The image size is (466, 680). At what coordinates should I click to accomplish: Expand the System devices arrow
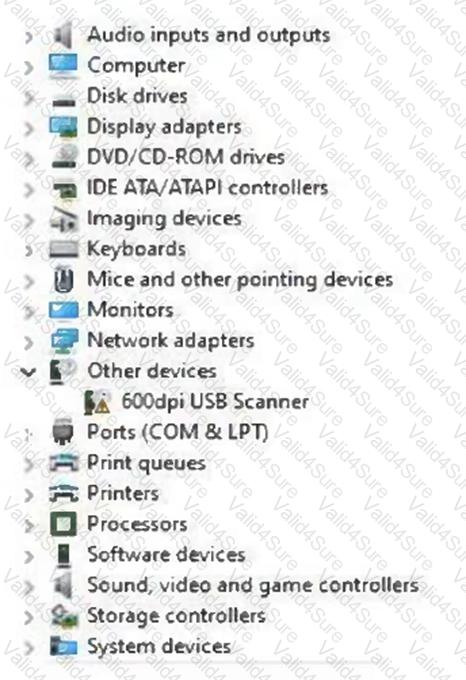click(29, 647)
